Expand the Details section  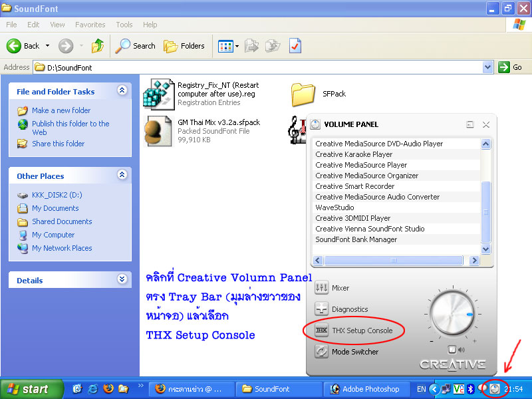[x=122, y=279]
